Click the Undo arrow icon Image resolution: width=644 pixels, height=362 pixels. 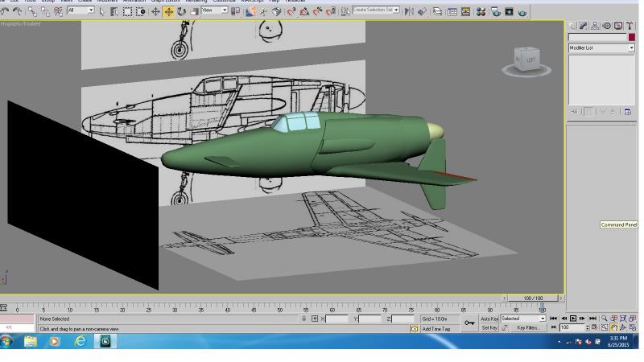click(5, 12)
